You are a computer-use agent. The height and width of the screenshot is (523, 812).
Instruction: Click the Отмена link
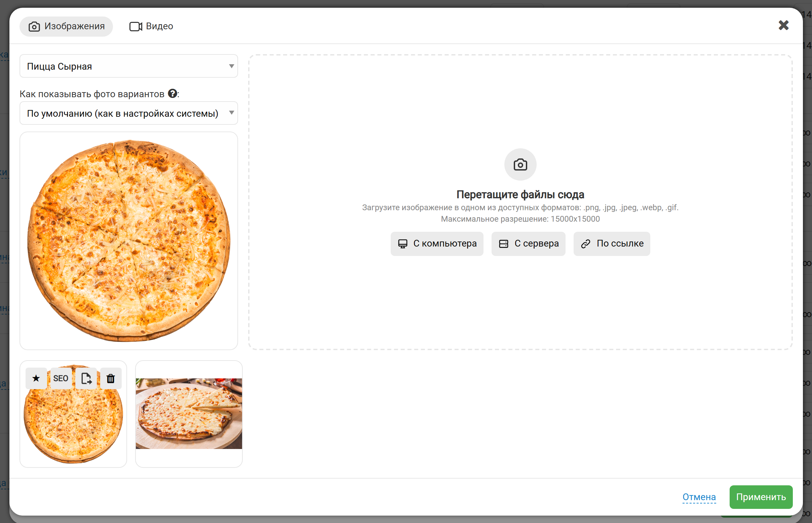coord(699,497)
